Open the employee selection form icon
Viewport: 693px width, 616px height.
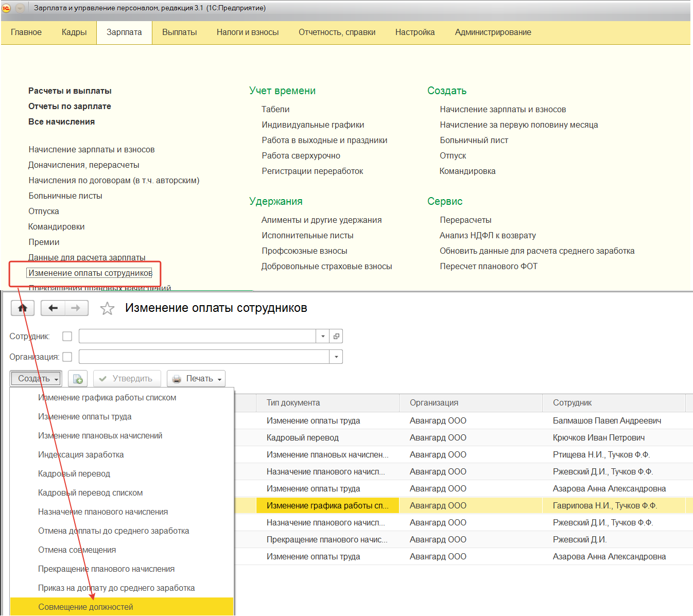pos(336,337)
